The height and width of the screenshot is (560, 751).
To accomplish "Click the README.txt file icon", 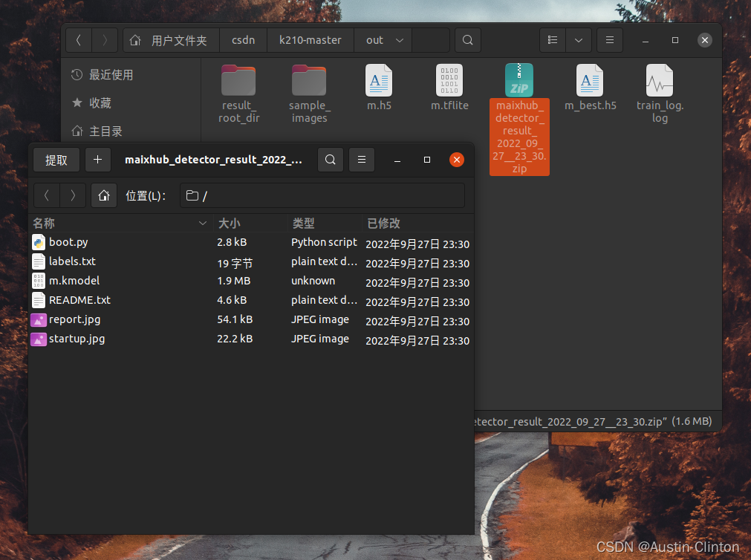I will pos(39,300).
